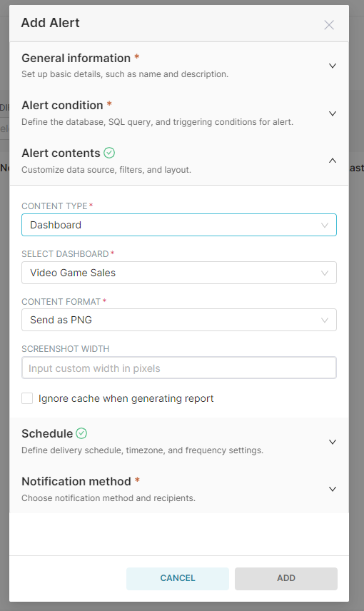Collapse the Alert contents section chevron
This screenshot has height=611, width=364.
pos(333,161)
